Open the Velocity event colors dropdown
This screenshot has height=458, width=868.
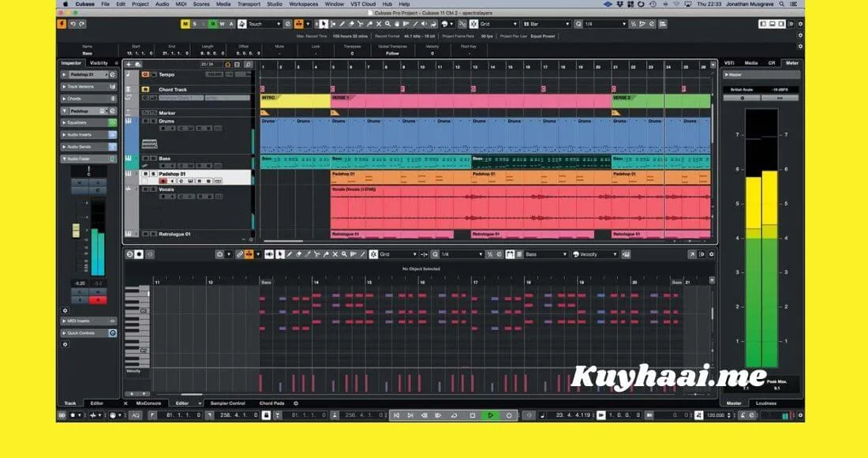coord(594,254)
